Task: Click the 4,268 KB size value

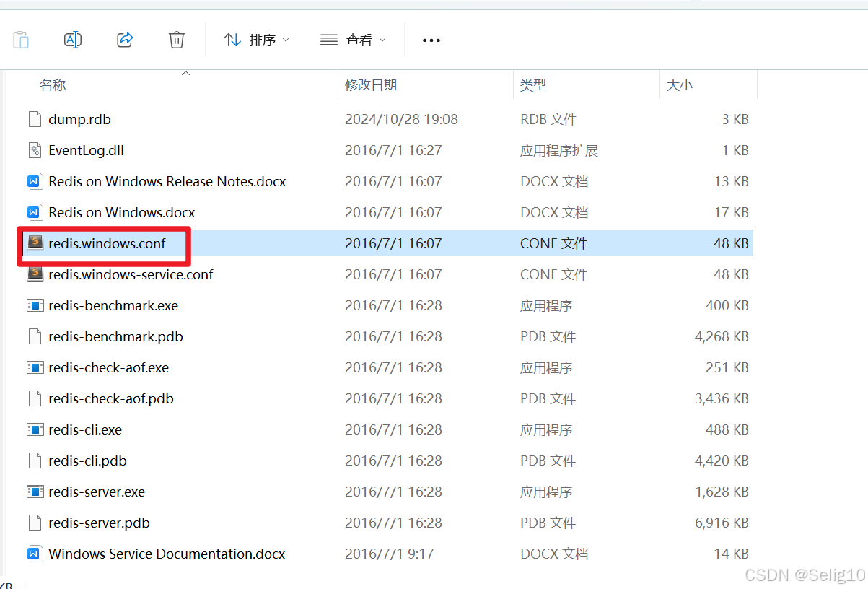Action: (x=722, y=336)
